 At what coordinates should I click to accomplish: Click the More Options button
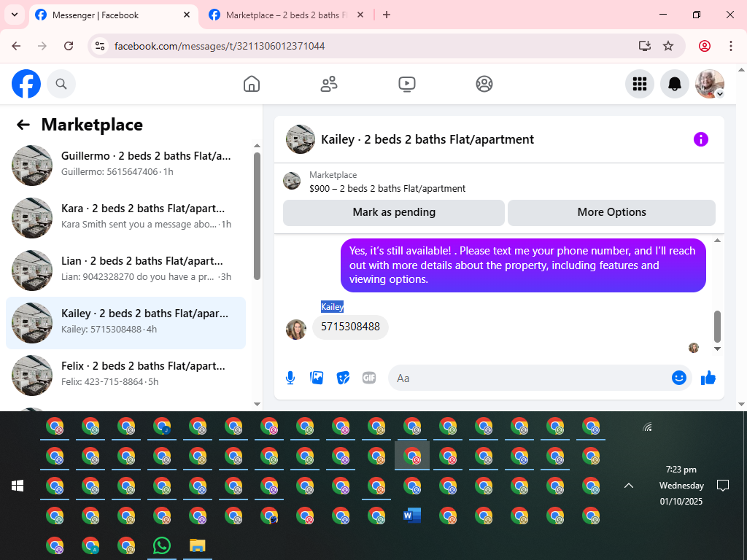click(x=612, y=212)
